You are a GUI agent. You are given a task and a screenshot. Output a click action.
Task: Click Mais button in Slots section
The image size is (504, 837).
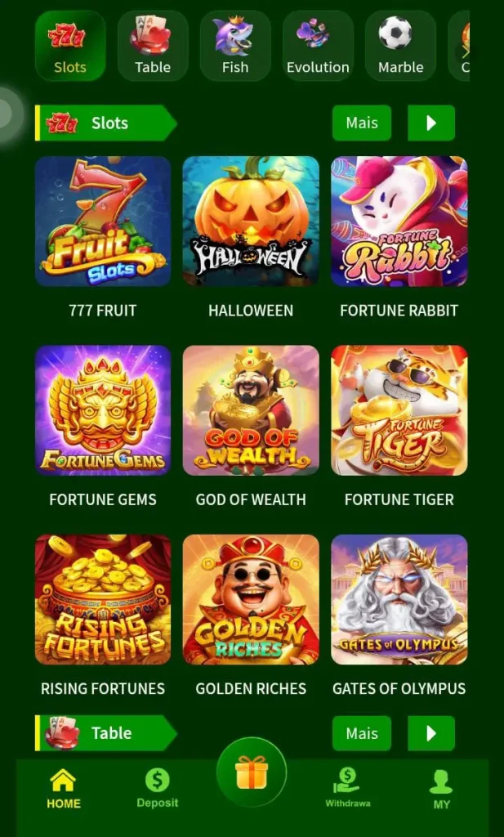[362, 123]
